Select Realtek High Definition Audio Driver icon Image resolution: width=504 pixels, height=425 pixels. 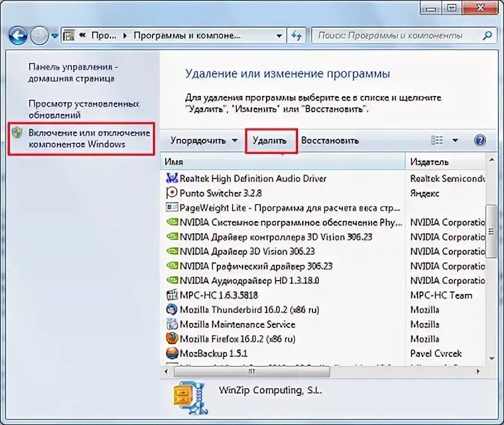(172, 178)
